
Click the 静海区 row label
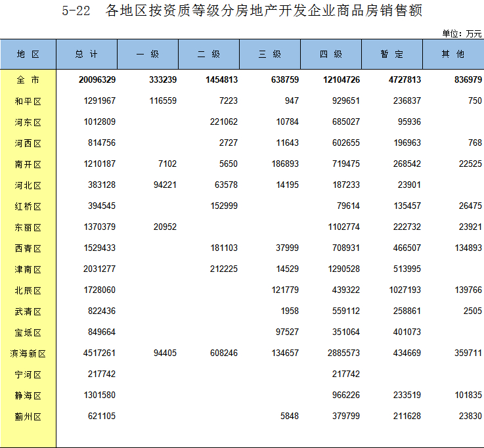(x=28, y=395)
